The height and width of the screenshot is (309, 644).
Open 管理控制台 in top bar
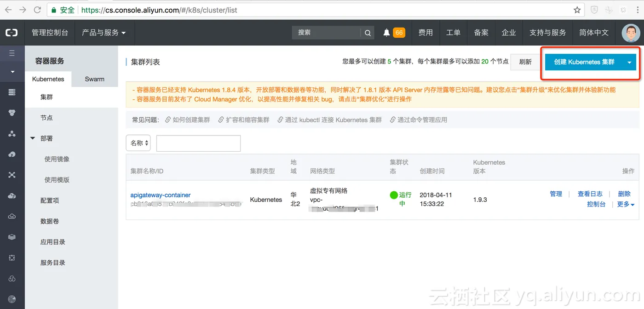pos(50,33)
